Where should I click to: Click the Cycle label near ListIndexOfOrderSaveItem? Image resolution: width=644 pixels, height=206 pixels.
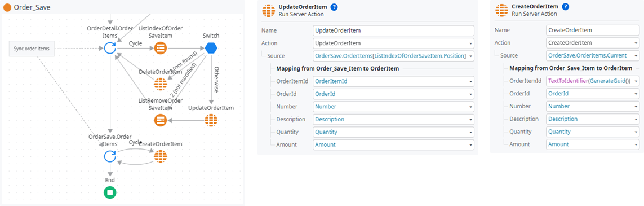136,43
